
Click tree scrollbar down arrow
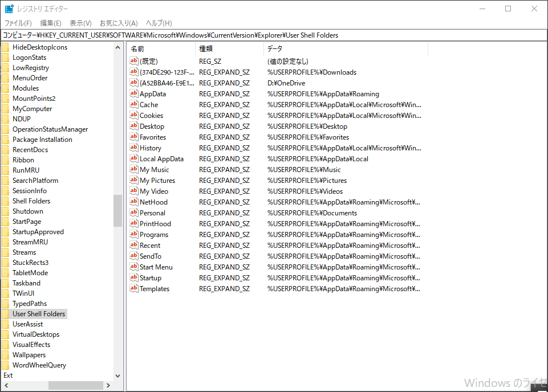[x=118, y=376]
